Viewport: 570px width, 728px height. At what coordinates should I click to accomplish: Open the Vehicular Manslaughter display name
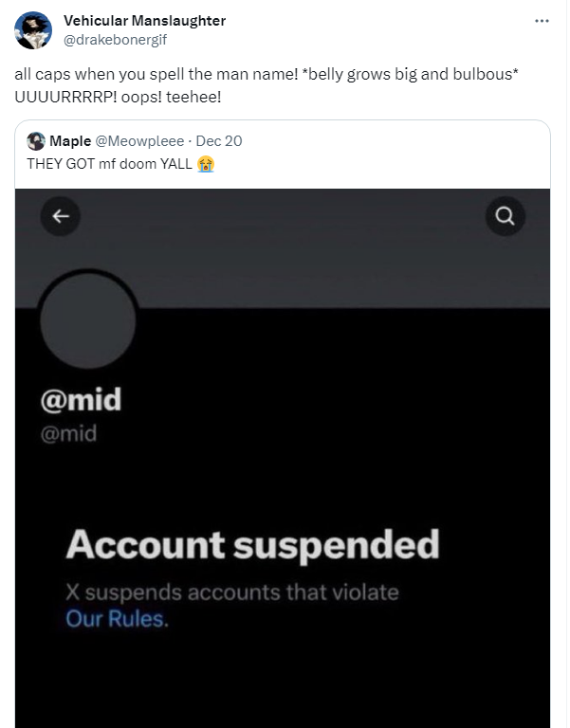[144, 21]
